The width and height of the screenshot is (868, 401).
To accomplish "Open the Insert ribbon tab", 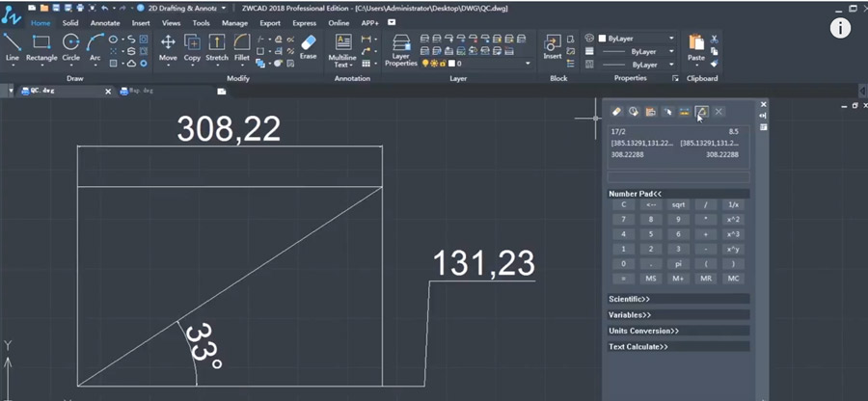I will (x=141, y=23).
